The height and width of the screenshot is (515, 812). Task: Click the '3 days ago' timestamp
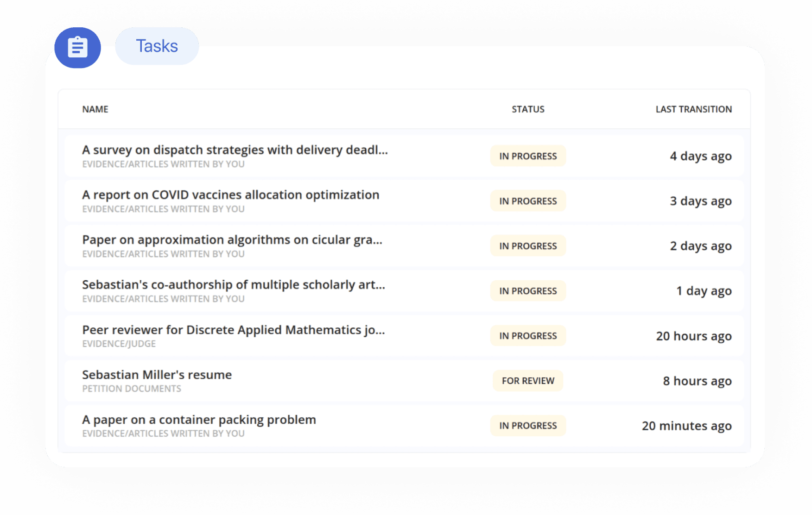click(x=700, y=201)
